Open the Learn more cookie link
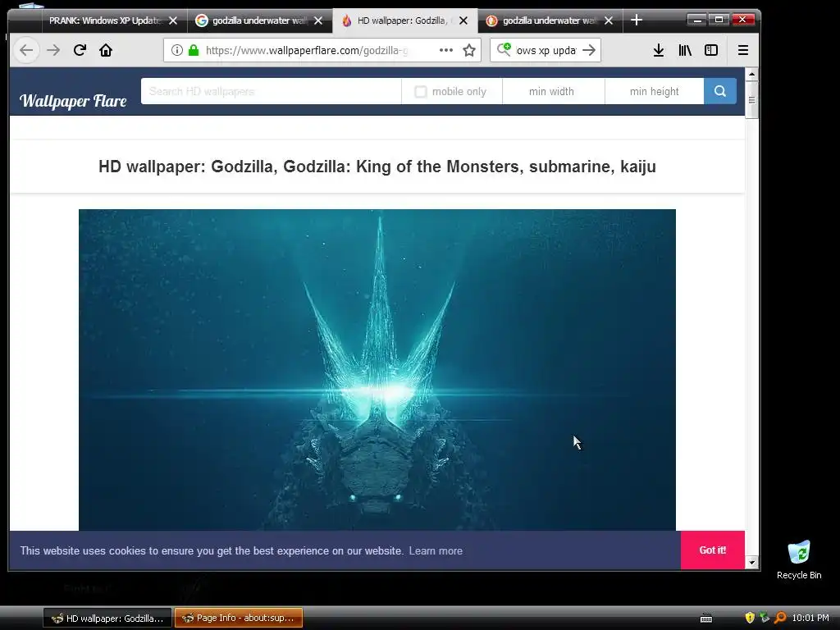This screenshot has height=630, width=840. [436, 550]
